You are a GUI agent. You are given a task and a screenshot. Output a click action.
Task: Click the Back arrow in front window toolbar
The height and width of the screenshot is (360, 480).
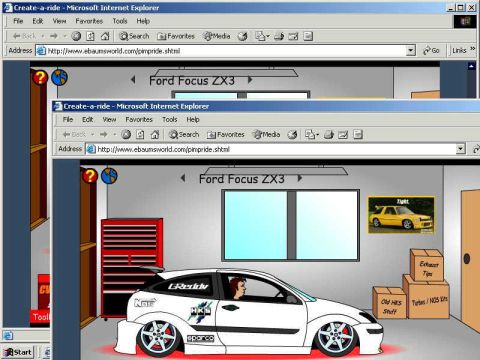click(74, 134)
